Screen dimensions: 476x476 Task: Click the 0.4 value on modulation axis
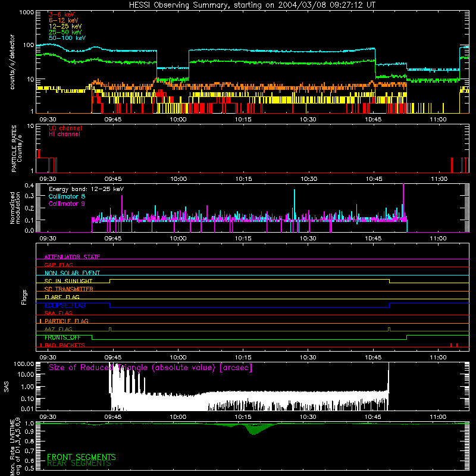pyautogui.click(x=29, y=185)
